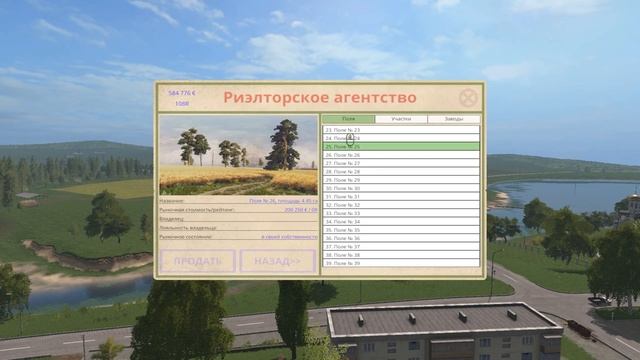Select list row 32. Поле № 32
The height and width of the screenshot is (360, 640).
click(x=401, y=205)
